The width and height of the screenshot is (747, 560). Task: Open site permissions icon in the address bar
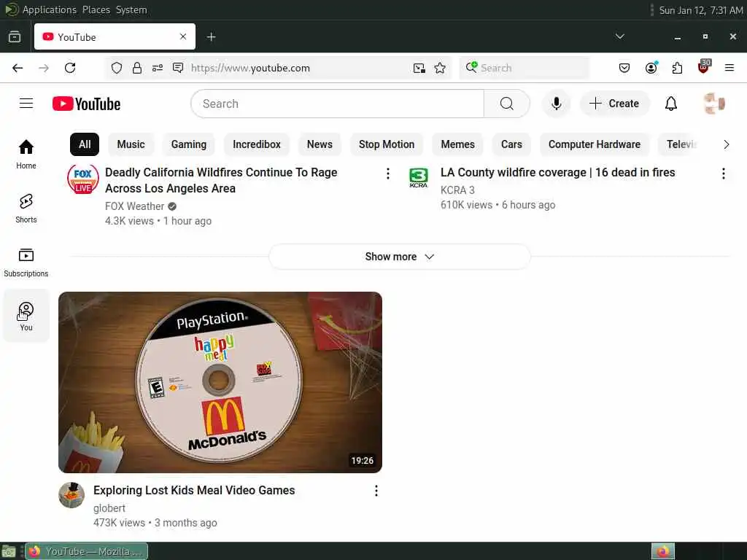(158, 68)
